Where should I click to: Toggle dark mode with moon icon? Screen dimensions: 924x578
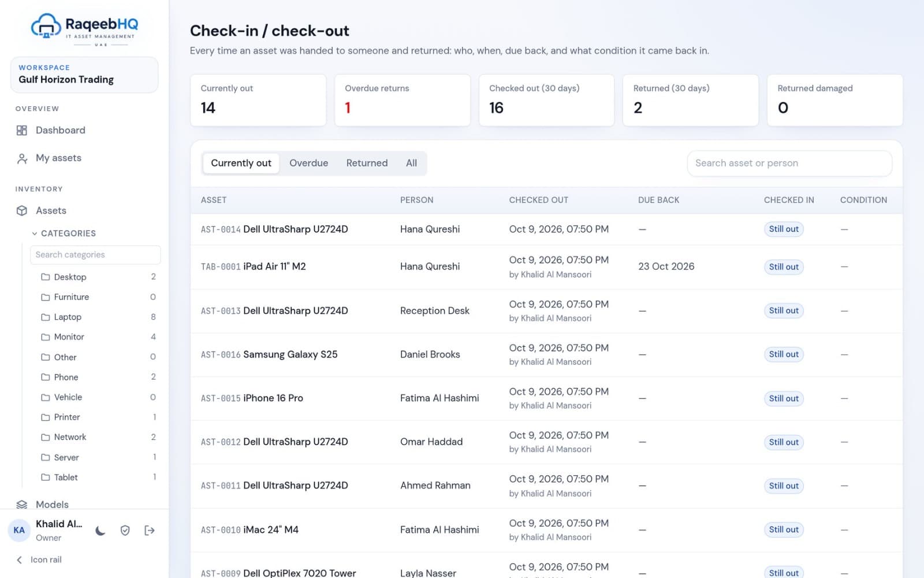(100, 531)
